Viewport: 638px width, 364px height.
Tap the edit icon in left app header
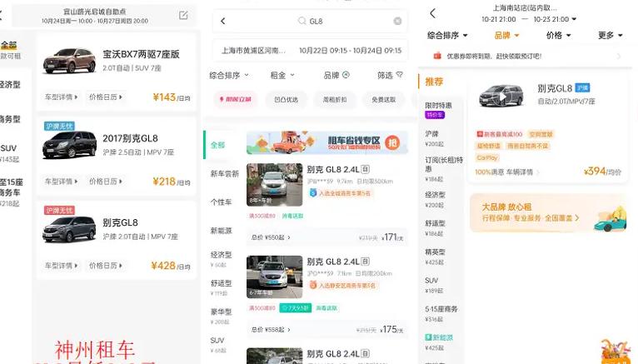pyautogui.click(x=183, y=16)
